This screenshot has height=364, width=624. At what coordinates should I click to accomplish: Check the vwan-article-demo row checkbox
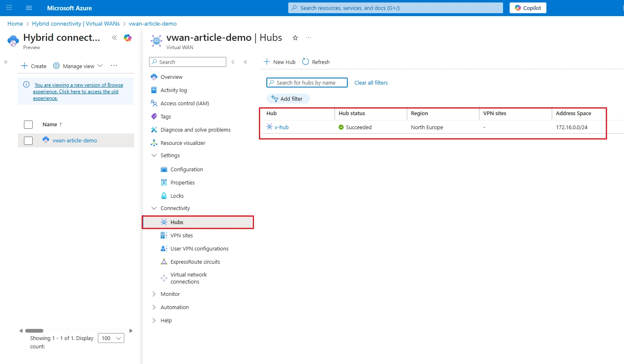(28, 141)
